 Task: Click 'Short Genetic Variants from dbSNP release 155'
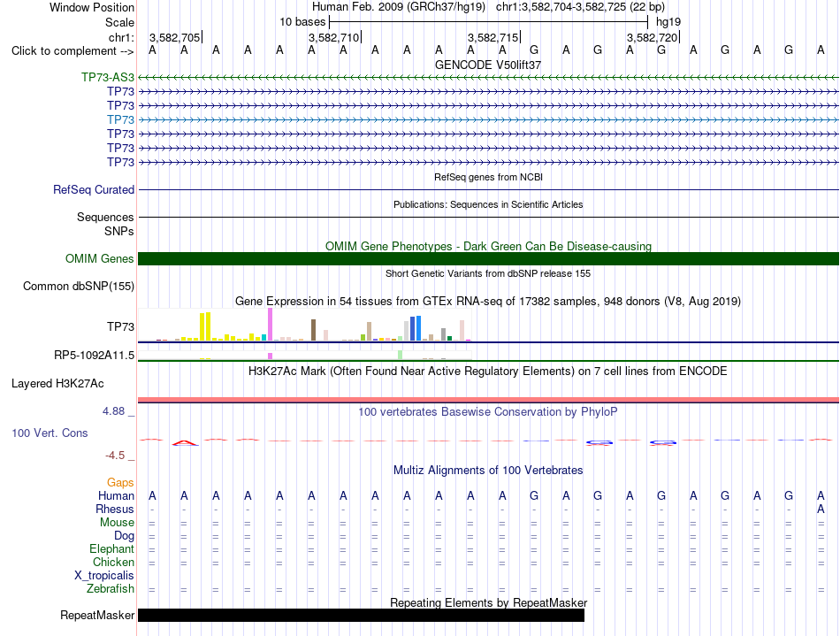coord(488,273)
